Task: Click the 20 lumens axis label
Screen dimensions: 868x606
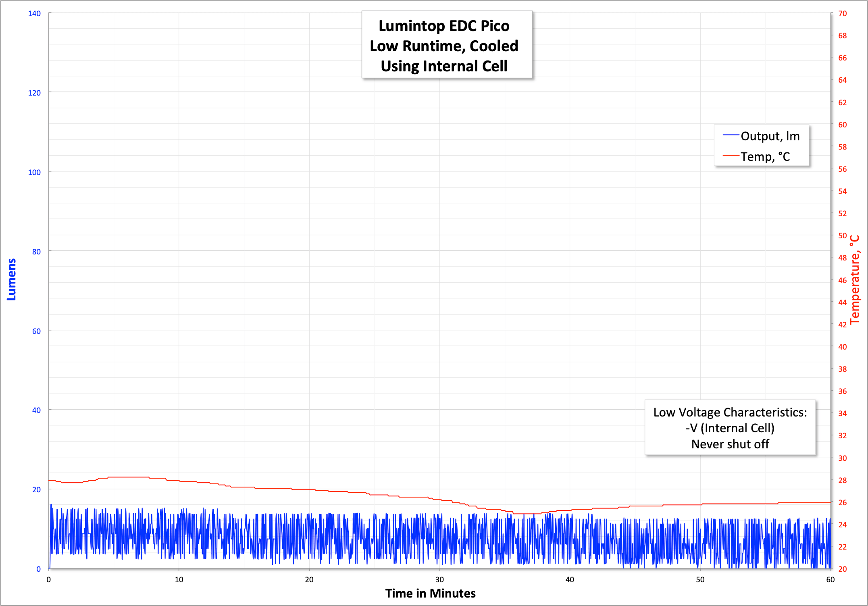Action: pos(36,490)
